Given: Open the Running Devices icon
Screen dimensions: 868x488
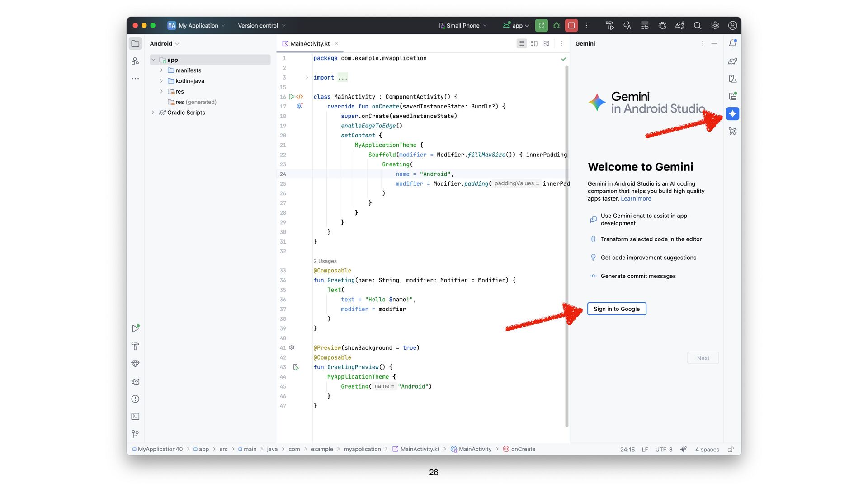Looking at the screenshot, I should pos(732,96).
